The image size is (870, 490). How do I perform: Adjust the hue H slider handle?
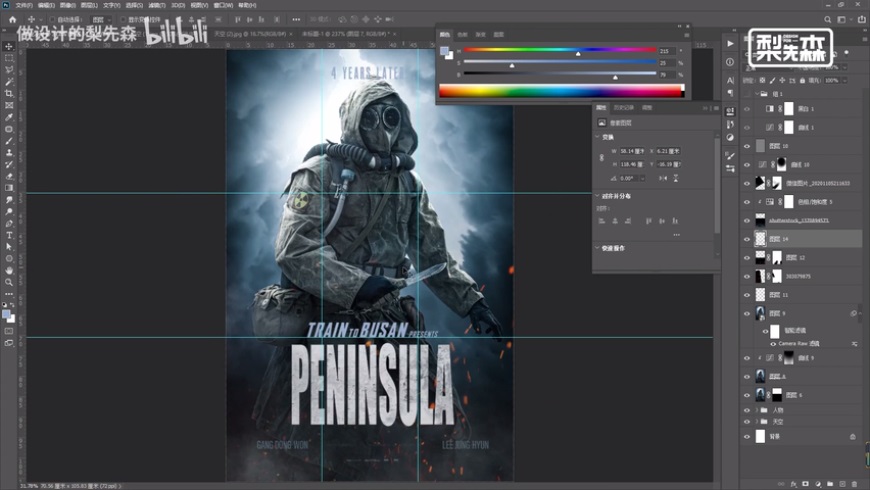click(578, 53)
